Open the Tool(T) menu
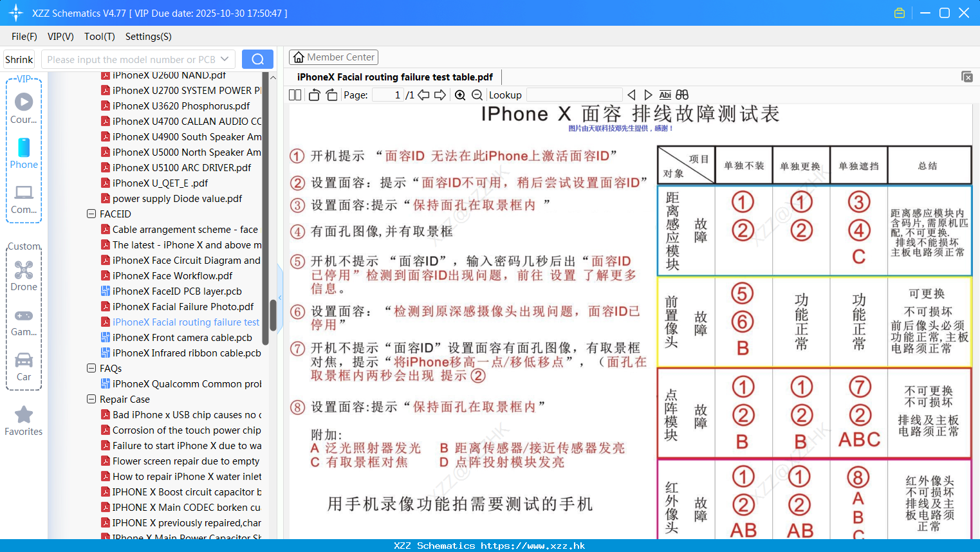The width and height of the screenshot is (980, 552). [x=99, y=37]
